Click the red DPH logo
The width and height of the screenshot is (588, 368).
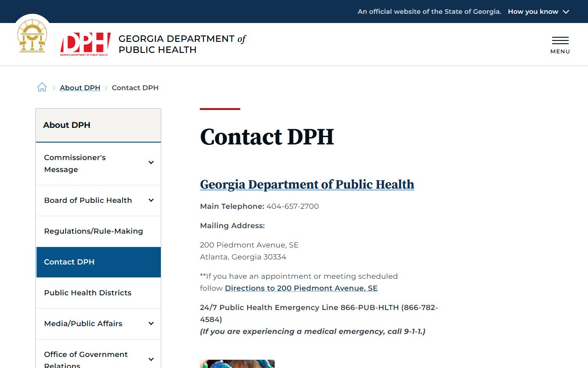(x=85, y=44)
